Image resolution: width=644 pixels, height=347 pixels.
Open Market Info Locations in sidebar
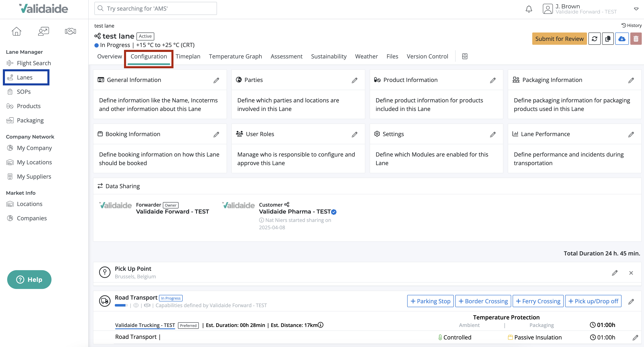25,204
